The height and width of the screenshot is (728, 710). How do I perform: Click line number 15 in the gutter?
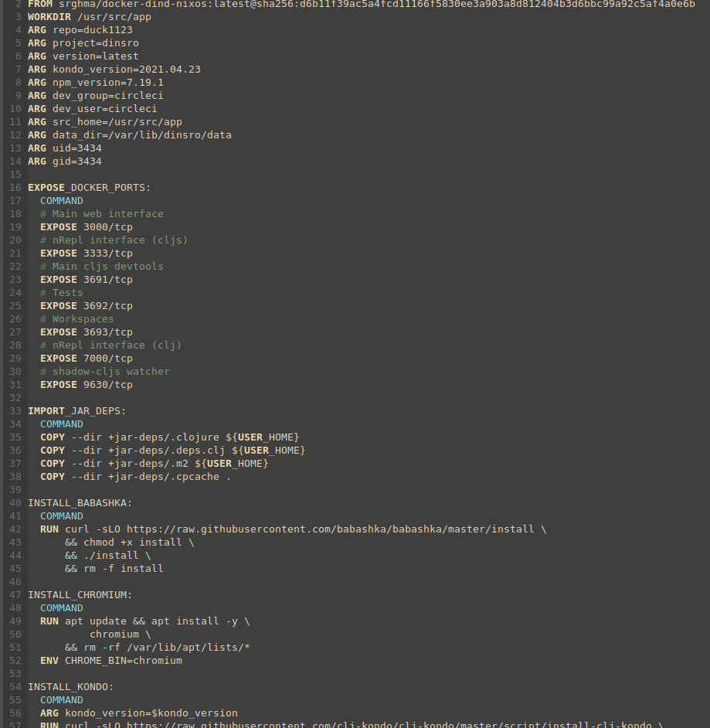[x=15, y=175]
